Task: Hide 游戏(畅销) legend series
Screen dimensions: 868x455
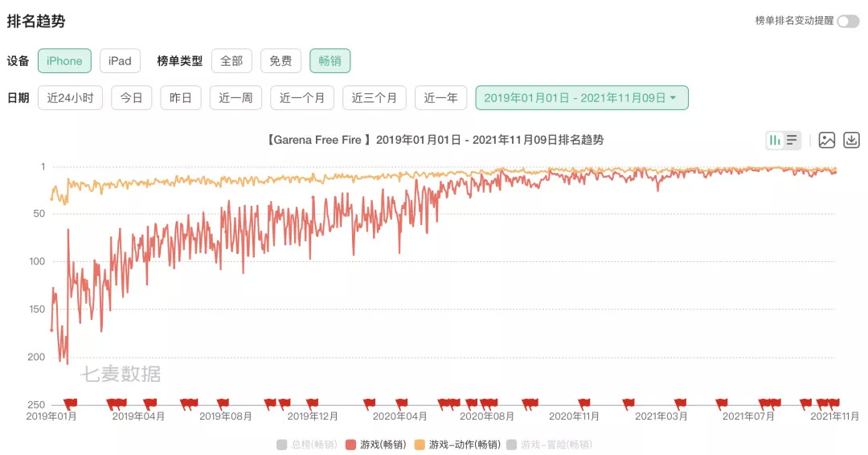Action: (377, 445)
